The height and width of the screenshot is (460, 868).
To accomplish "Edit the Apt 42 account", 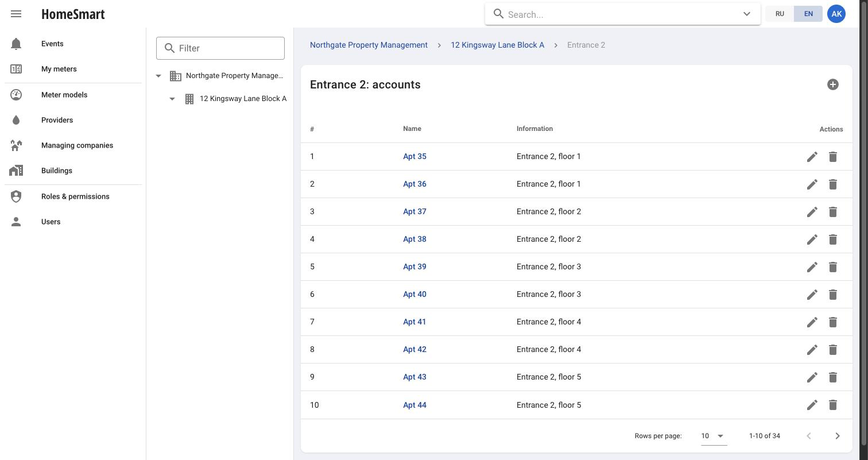I will pos(812,350).
